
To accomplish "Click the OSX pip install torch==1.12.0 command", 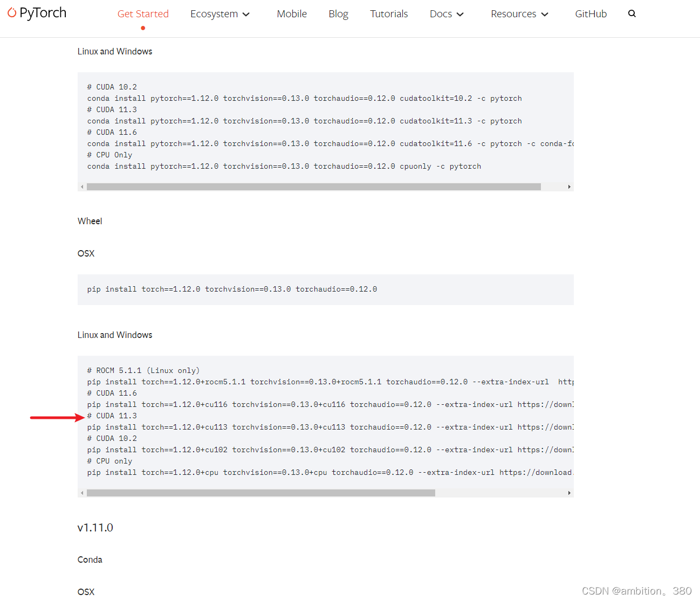I will coord(232,289).
